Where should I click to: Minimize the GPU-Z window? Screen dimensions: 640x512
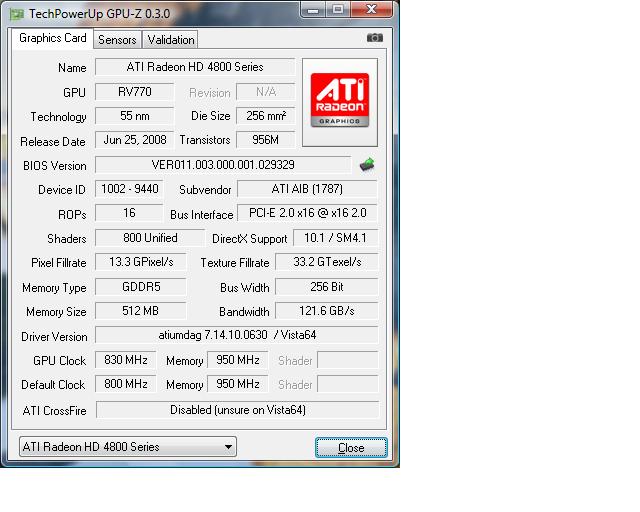pyautogui.click(x=313, y=10)
